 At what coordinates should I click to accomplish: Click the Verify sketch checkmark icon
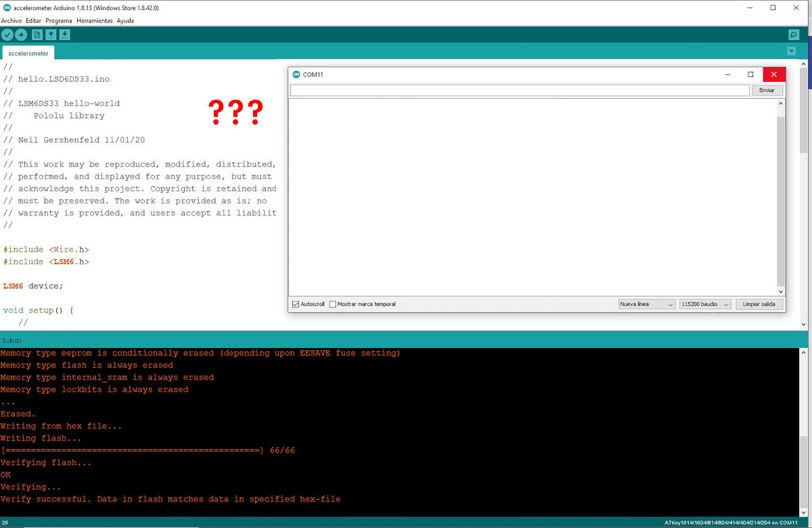(x=7, y=35)
